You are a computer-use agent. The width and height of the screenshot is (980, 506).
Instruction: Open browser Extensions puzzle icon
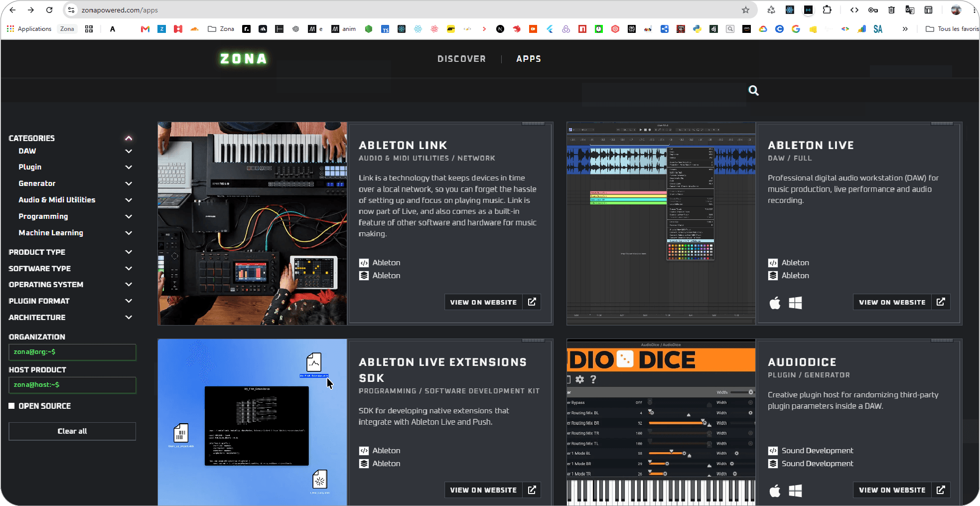(827, 10)
